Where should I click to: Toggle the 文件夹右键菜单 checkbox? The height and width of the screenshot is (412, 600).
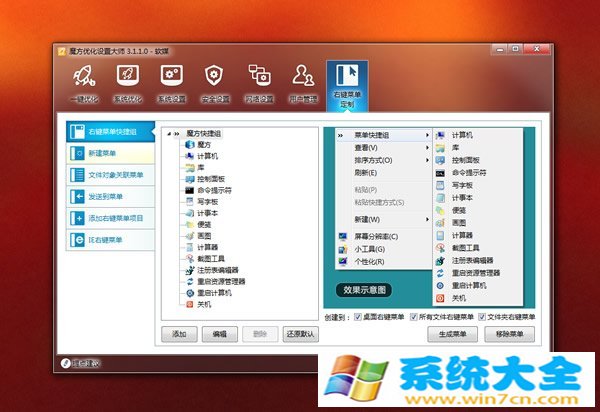click(482, 317)
